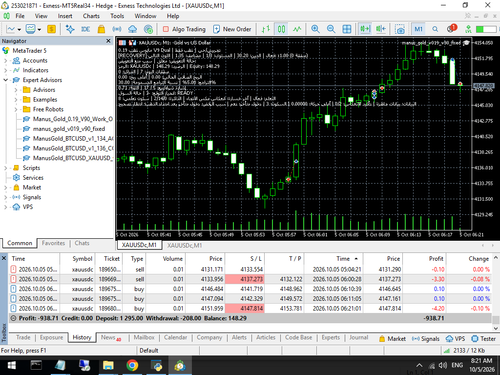Open the Tools menu

(117, 16)
